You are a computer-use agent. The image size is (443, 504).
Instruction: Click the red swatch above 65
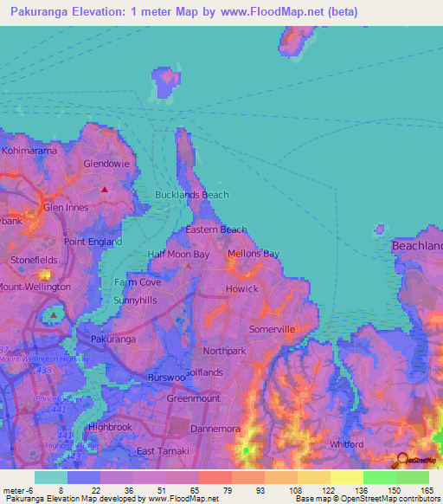(x=215, y=477)
